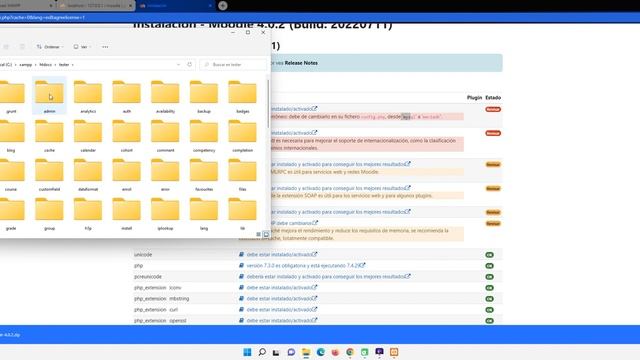Screen dimensions: 640x360
Task: Open the course folder
Action: [11, 174]
